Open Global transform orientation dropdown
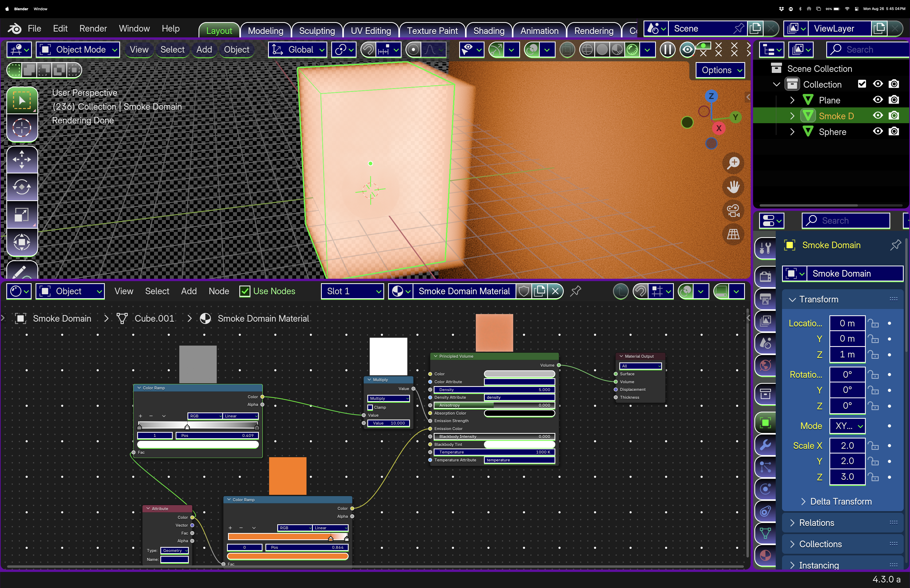 click(298, 50)
